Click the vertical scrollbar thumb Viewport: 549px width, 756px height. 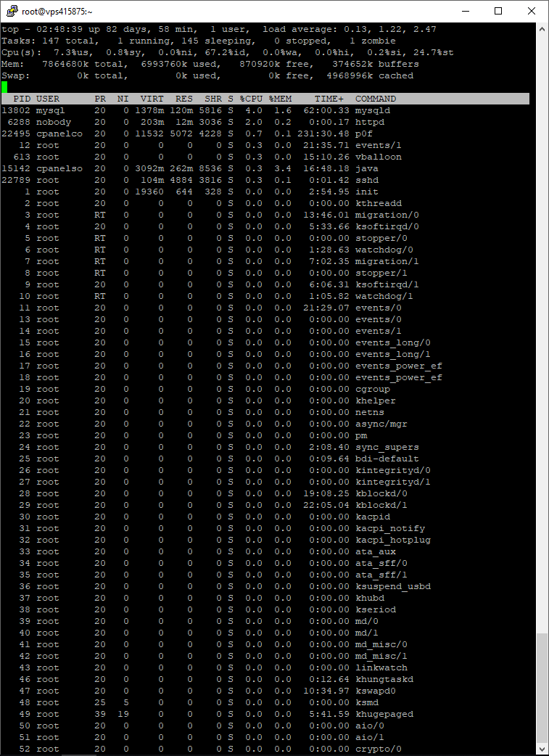(543, 689)
